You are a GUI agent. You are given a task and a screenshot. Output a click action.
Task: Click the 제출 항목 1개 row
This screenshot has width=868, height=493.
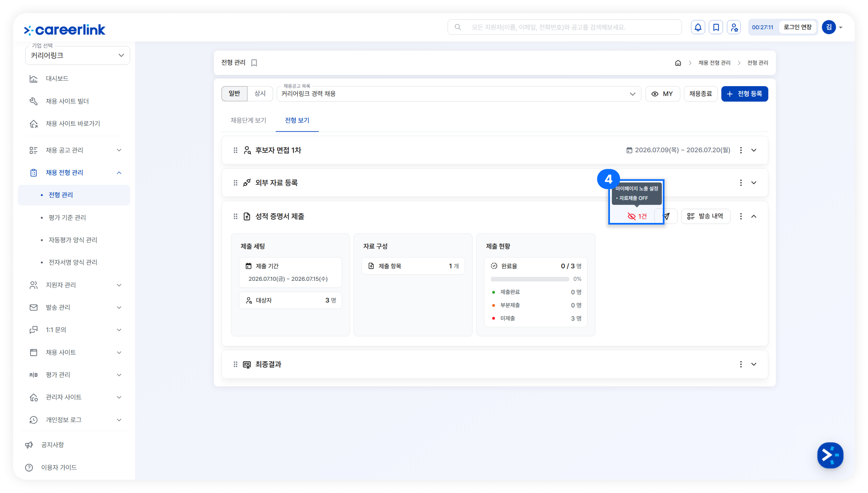point(413,266)
